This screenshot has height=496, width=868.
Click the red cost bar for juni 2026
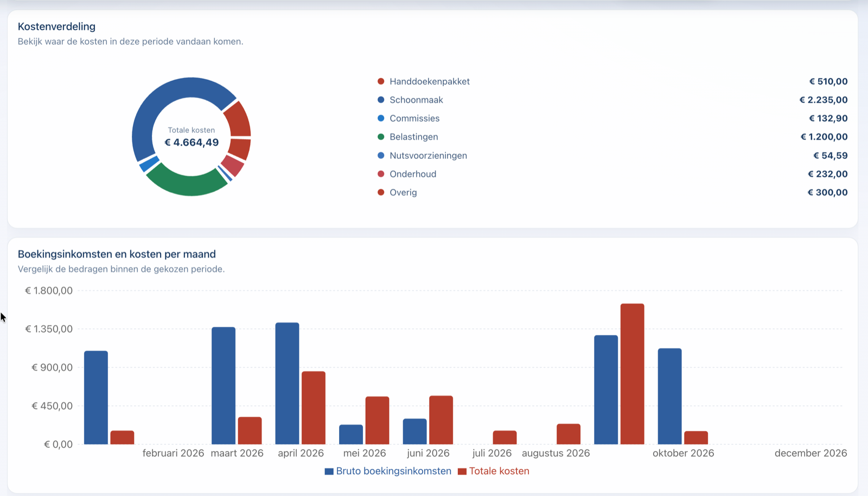pyautogui.click(x=441, y=420)
